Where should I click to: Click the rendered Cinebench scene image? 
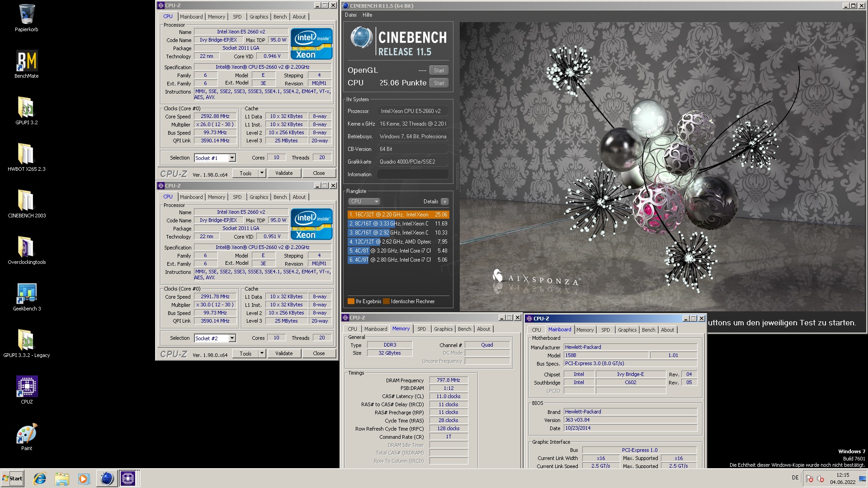click(x=662, y=166)
